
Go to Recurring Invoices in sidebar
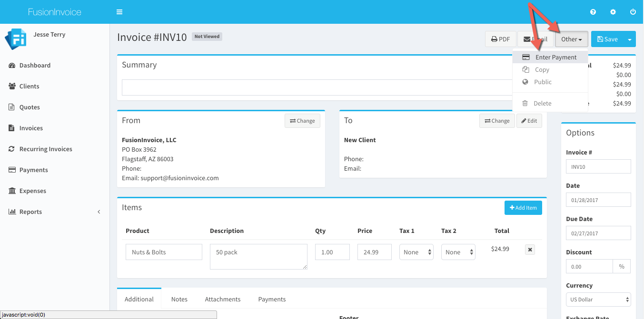[46, 149]
